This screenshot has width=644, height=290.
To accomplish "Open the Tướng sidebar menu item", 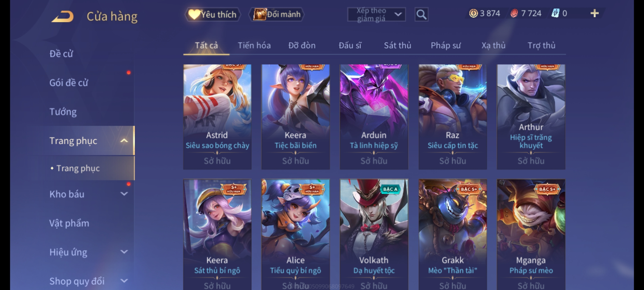I will pyautogui.click(x=63, y=112).
